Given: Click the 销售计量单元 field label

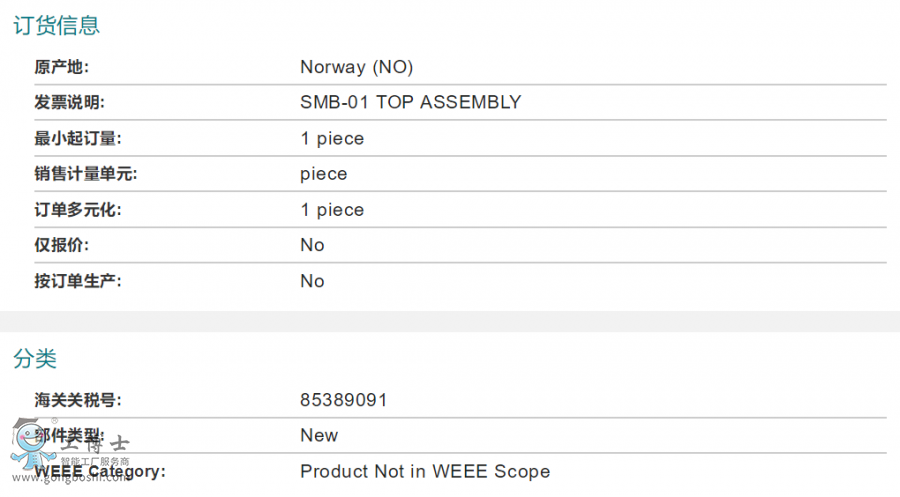Looking at the screenshot, I should (85, 174).
